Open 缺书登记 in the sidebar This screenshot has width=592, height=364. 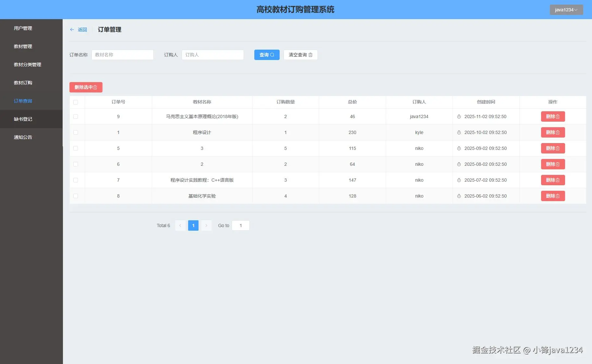point(31,119)
